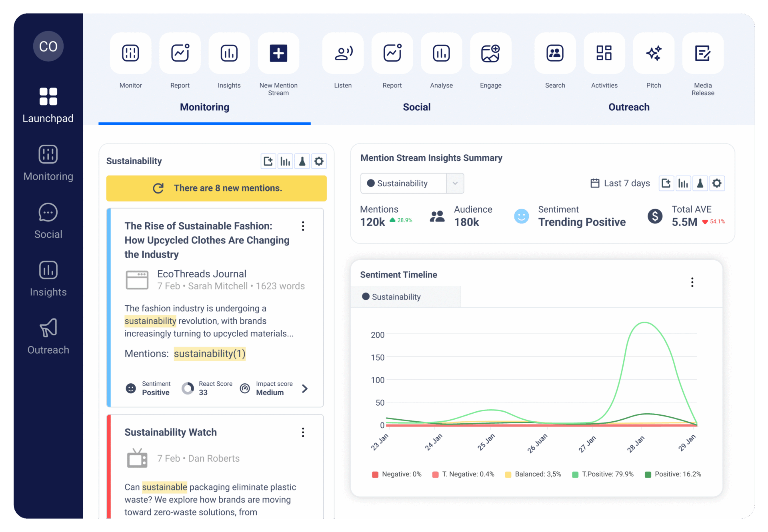The height and width of the screenshot is (532, 768).
Task: Open settings gear on Sustainability panel
Action: [319, 161]
